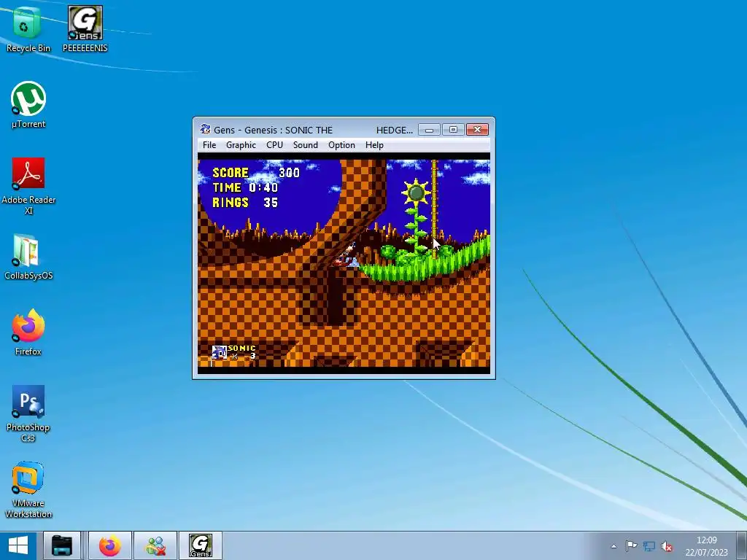
Task: Open the Help menu in Gens
Action: (374, 145)
